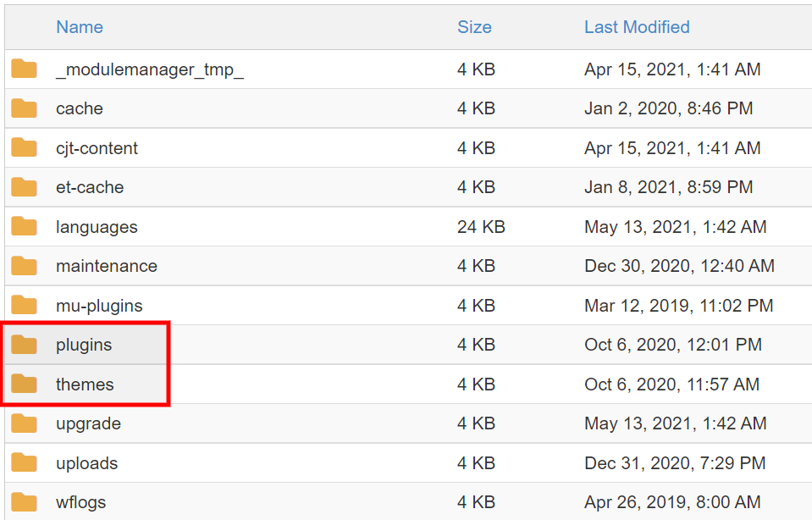Click the folder icon beside uploads
This screenshot has height=520, width=812.
[24, 462]
